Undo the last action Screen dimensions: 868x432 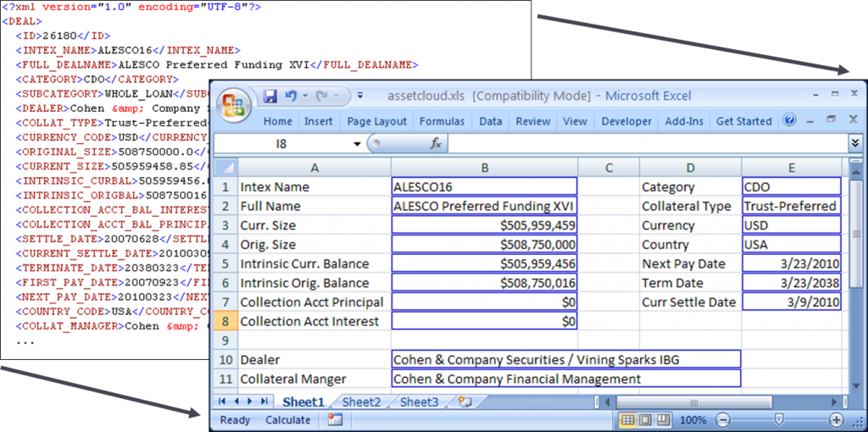292,97
